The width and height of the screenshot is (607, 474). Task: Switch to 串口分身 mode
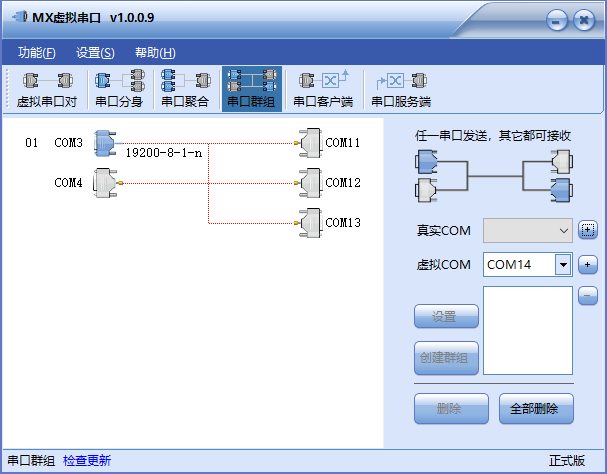click(x=119, y=89)
